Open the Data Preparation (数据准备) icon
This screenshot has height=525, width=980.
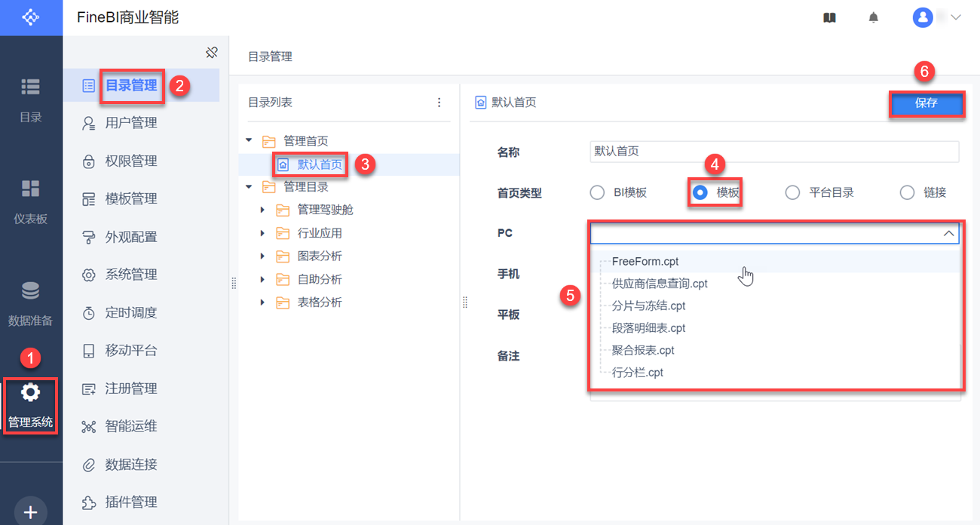point(31,303)
